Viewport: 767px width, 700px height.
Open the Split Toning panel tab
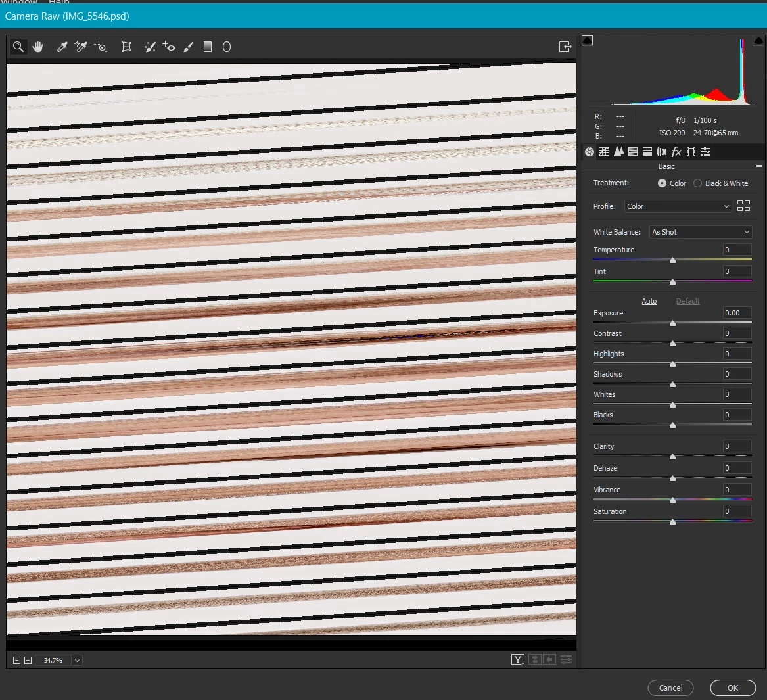647,152
